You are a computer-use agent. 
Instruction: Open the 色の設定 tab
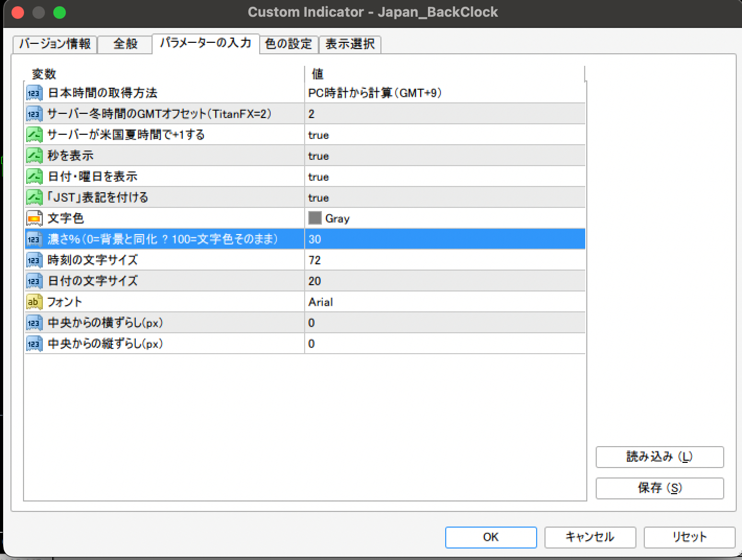(288, 44)
